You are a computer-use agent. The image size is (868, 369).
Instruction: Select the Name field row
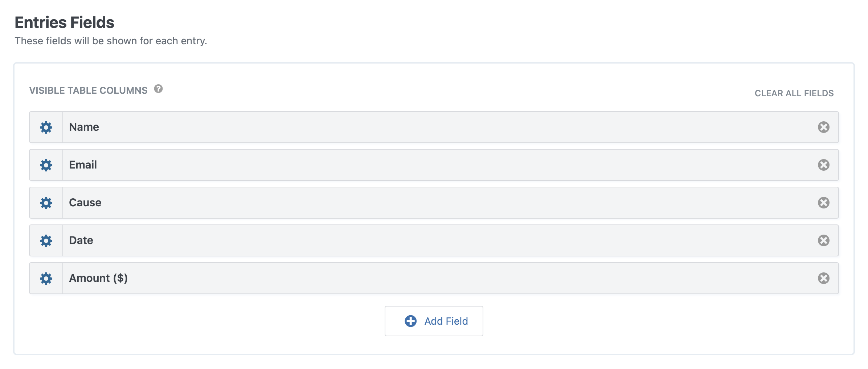tap(434, 127)
